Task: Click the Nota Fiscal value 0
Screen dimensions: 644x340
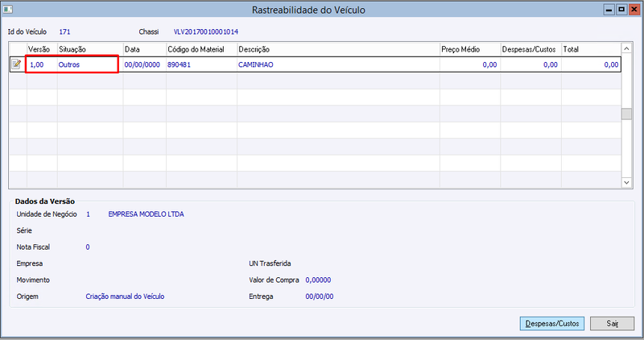Action: pos(88,247)
